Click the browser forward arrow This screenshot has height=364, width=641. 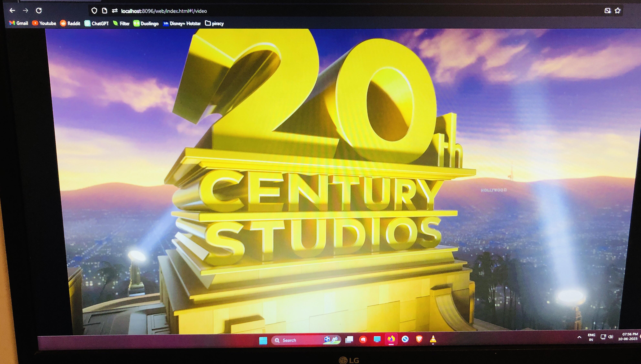[x=26, y=10]
